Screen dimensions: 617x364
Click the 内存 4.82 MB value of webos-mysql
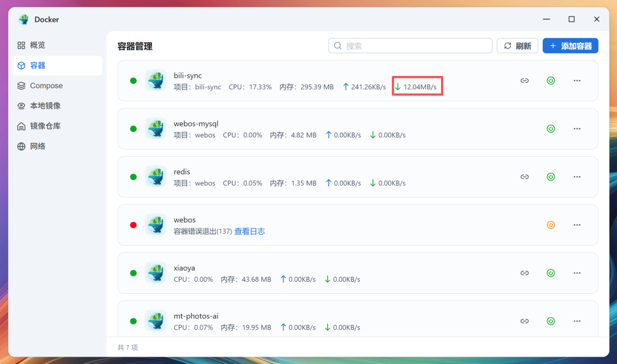click(293, 135)
